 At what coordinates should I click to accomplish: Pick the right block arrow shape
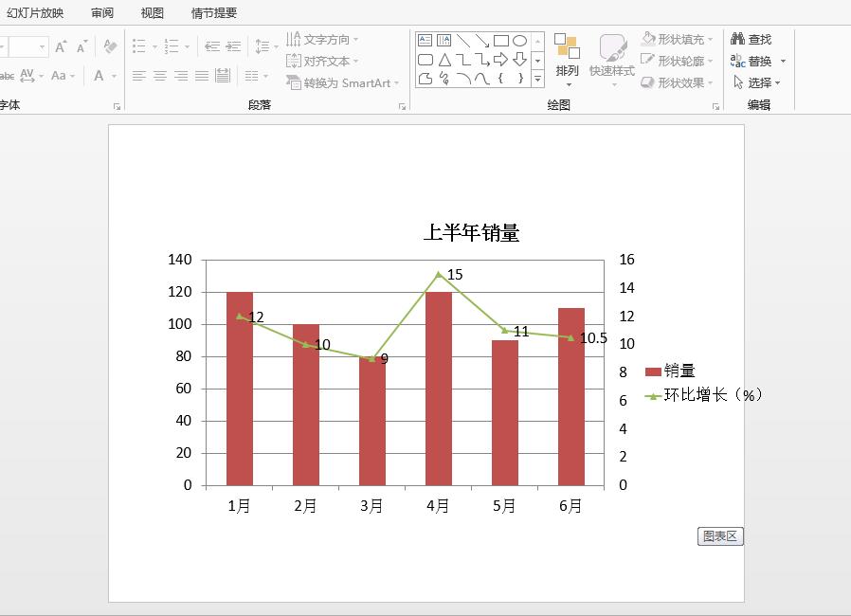tap(501, 60)
